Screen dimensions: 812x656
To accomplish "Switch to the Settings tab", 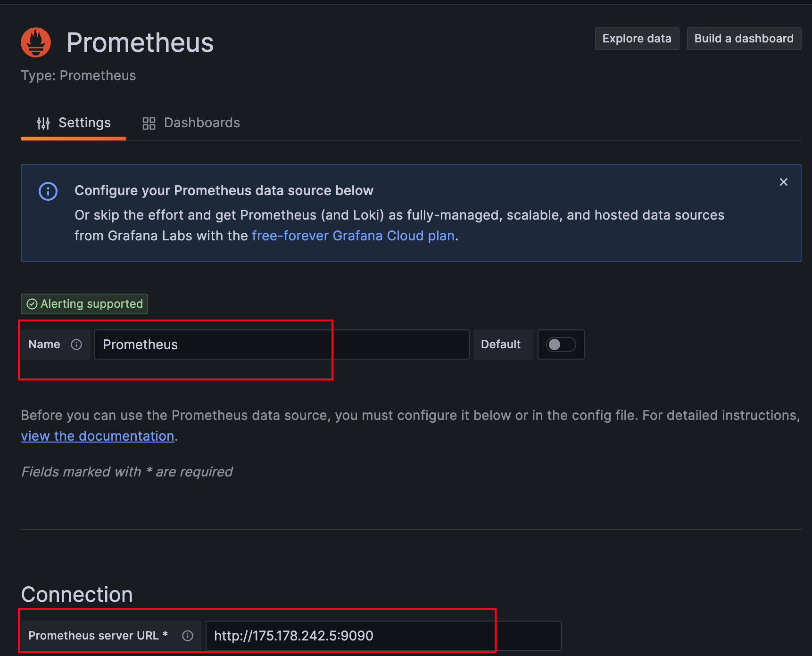I will [74, 123].
